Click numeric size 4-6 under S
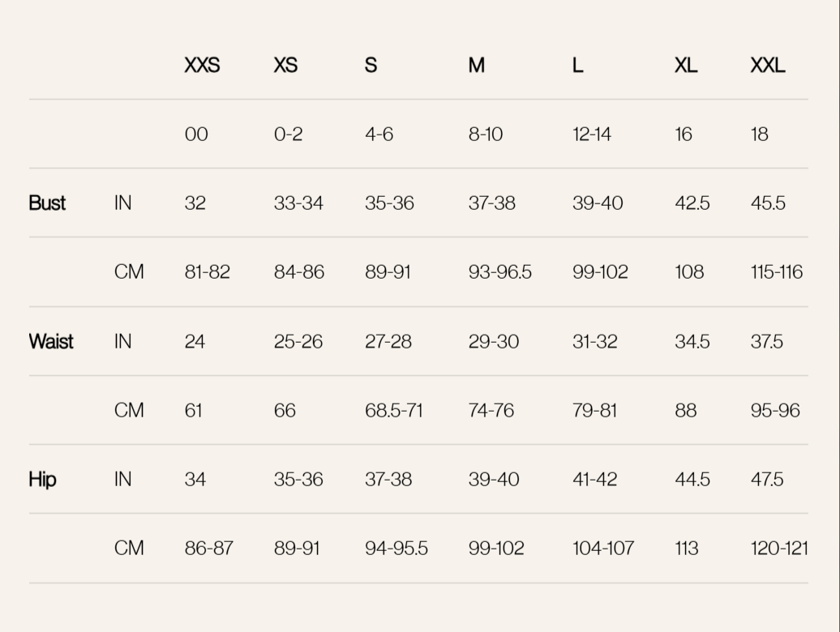The height and width of the screenshot is (632, 840). (x=379, y=135)
